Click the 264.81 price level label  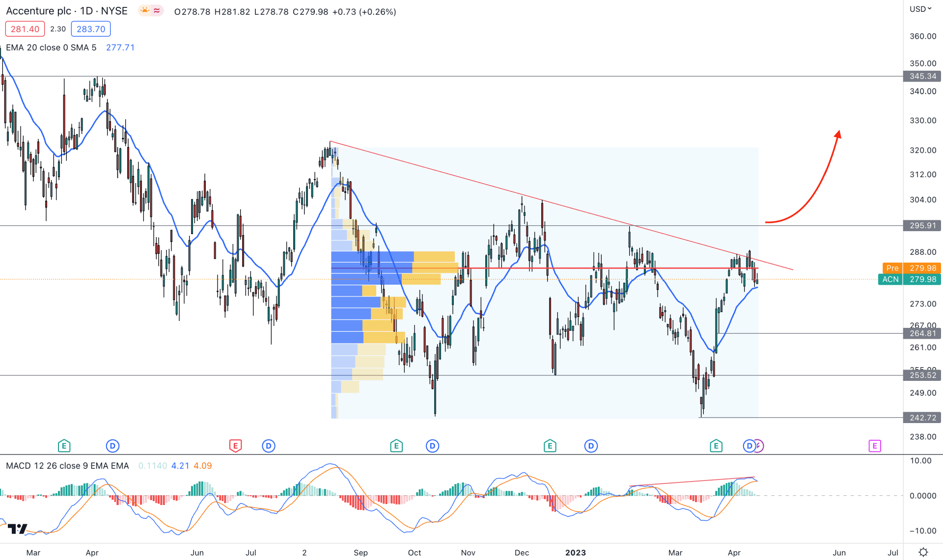922,333
